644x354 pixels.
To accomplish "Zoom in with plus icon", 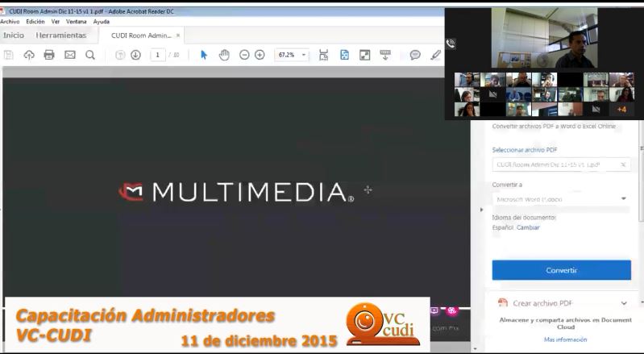I will 260,55.
